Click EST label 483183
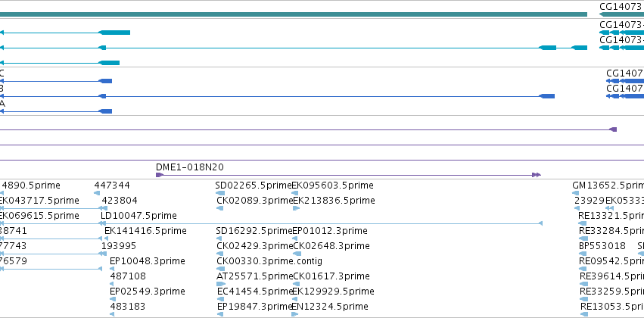Viewport: 644px width, 318px height. pyautogui.click(x=127, y=307)
